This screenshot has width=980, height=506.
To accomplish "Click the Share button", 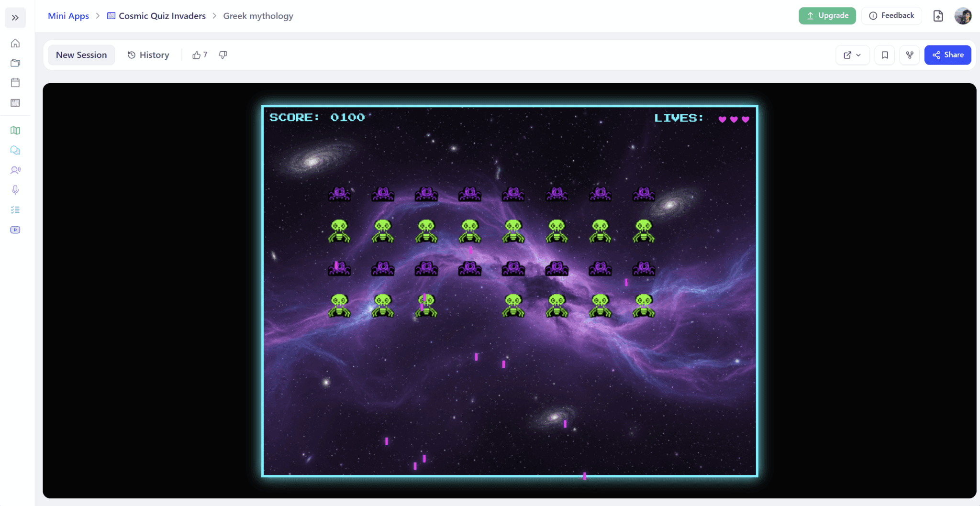I will (947, 55).
